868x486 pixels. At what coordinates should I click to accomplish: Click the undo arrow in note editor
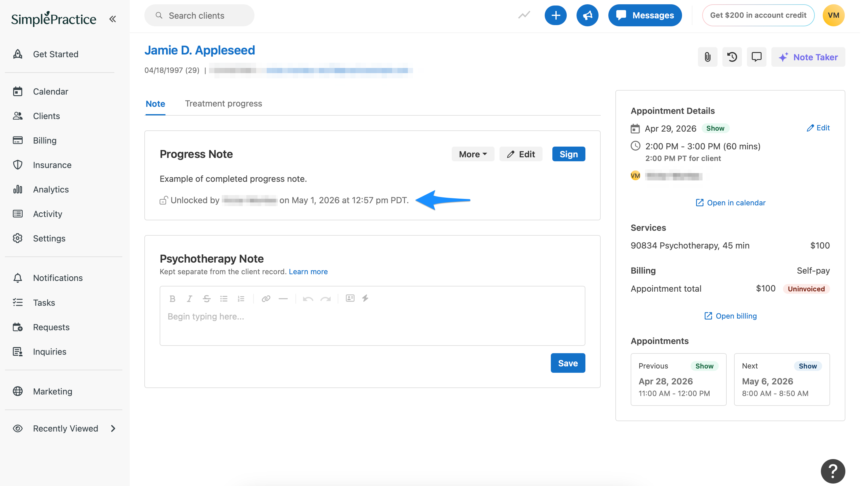tap(308, 298)
